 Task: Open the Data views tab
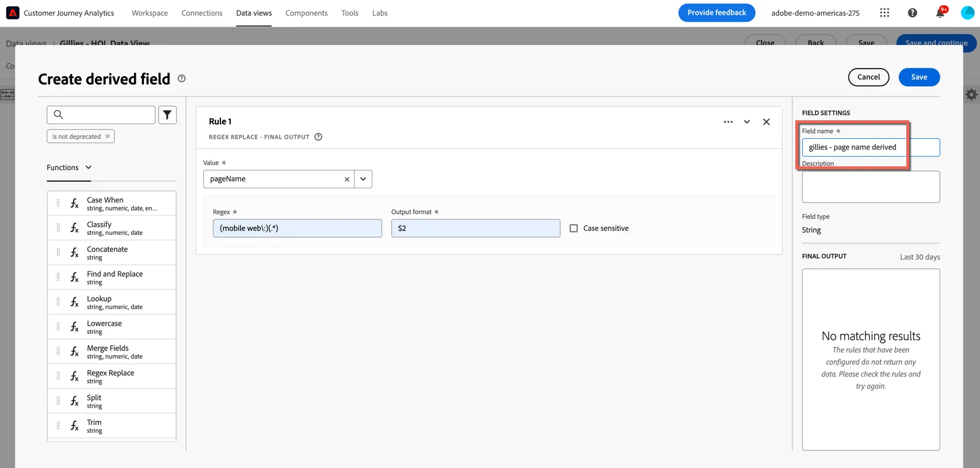[x=254, y=13]
